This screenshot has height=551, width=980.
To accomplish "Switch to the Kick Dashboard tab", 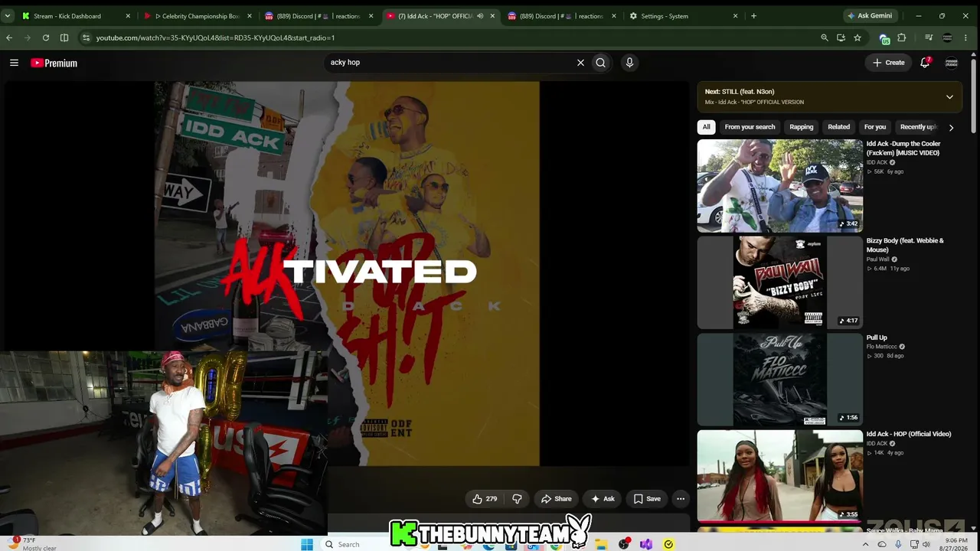I will (x=75, y=16).
